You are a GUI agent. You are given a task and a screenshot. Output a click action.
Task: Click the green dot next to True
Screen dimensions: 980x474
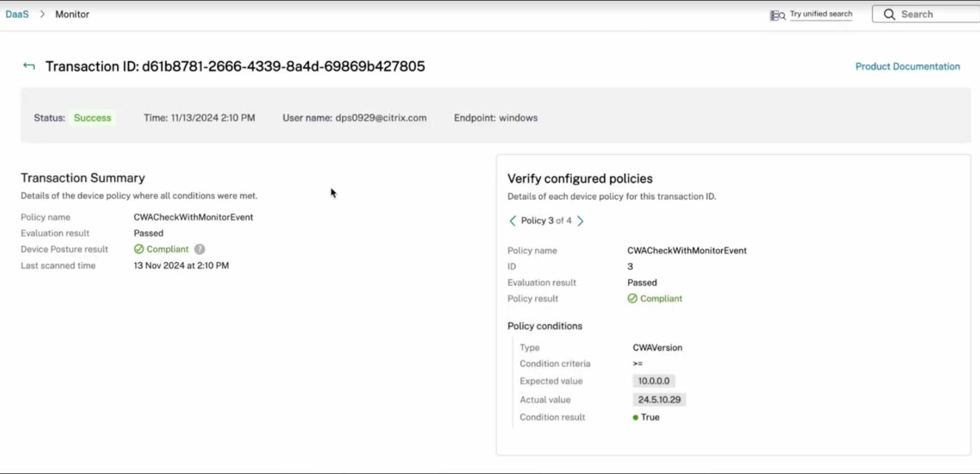(x=635, y=418)
